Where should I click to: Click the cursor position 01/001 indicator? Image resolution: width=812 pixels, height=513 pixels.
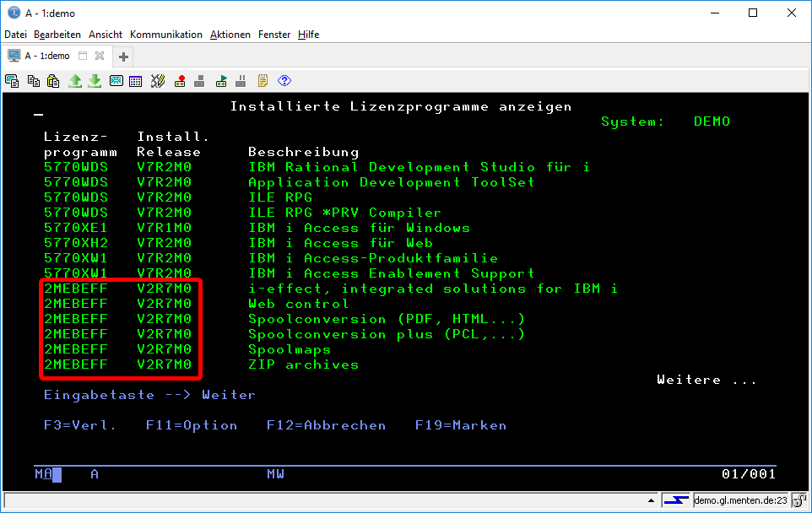point(749,473)
